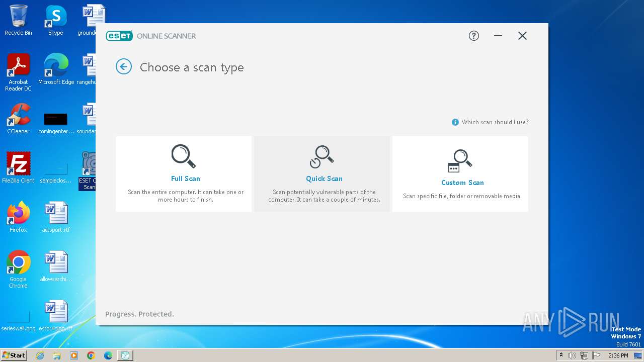Select ESET Online Scanner desktop shortcut
Screen dimensions: 644x362
[x=88, y=171]
